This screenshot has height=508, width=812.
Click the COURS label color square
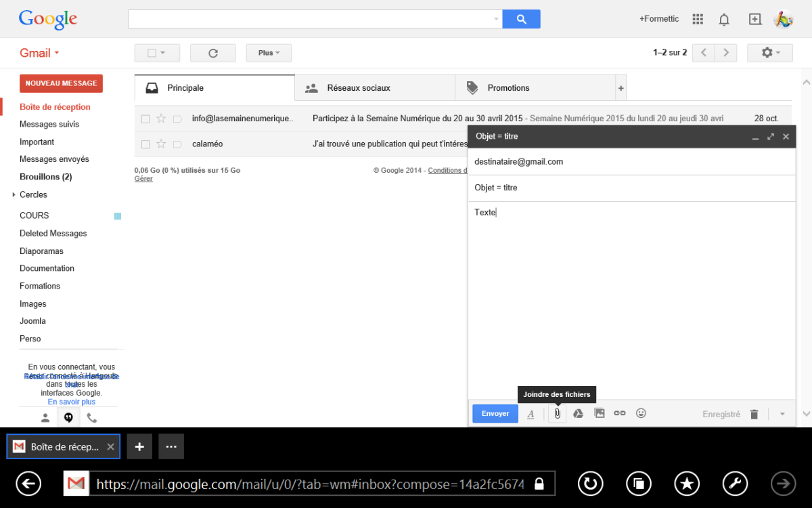[x=118, y=216]
